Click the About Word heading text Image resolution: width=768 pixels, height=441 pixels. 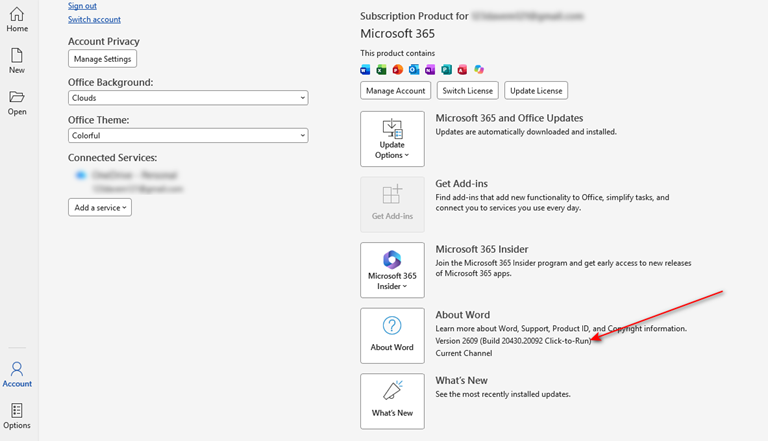click(x=463, y=315)
